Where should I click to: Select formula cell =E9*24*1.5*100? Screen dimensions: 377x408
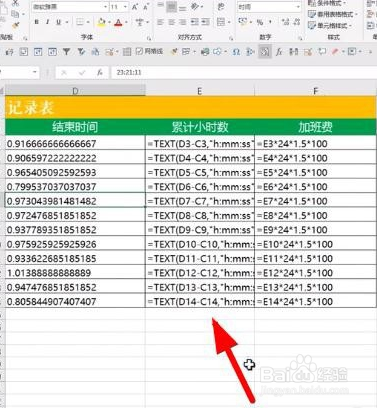[x=315, y=230]
